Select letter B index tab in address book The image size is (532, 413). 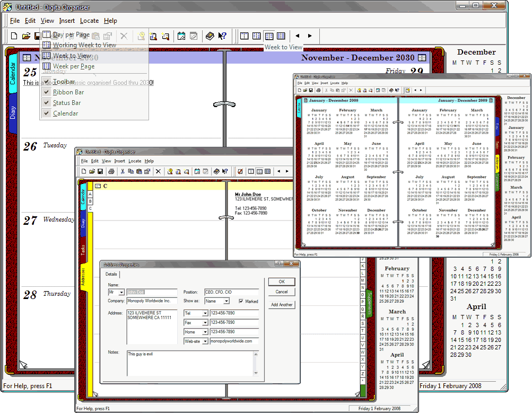pyautogui.click(x=90, y=201)
